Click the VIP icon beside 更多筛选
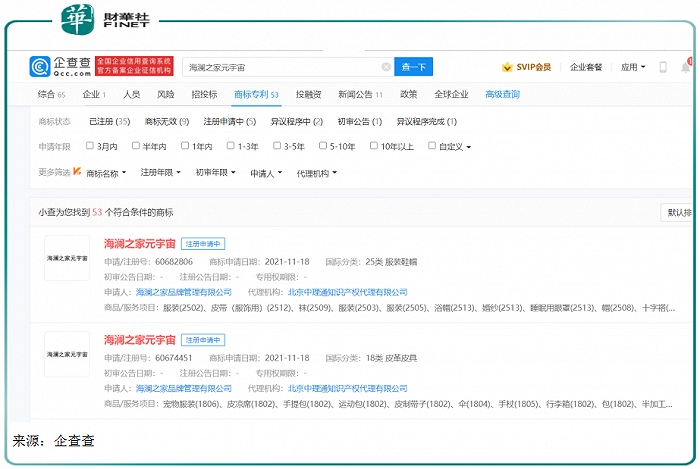The height and width of the screenshot is (469, 700). click(78, 173)
